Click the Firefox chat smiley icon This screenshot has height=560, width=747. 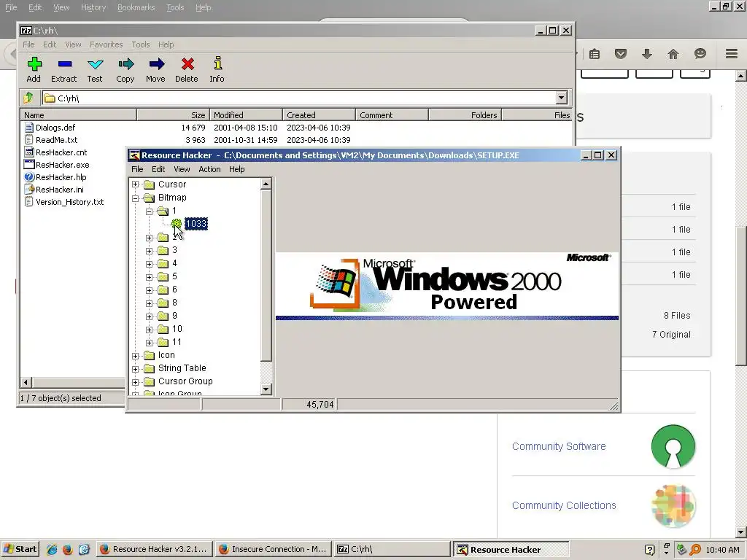tap(700, 54)
